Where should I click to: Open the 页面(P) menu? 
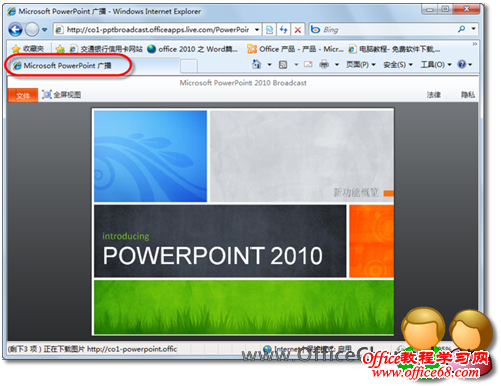(361, 65)
